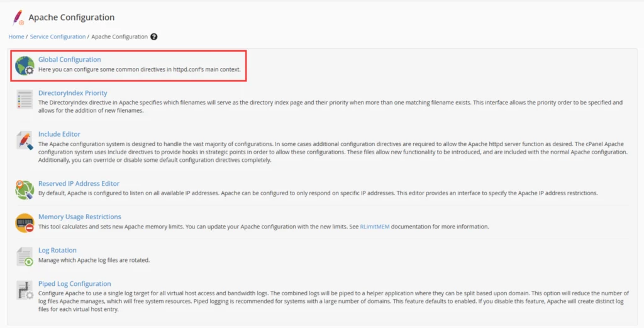Image resolution: width=644 pixels, height=328 pixels.
Task: Click the Global Configuration description text
Action: click(140, 69)
